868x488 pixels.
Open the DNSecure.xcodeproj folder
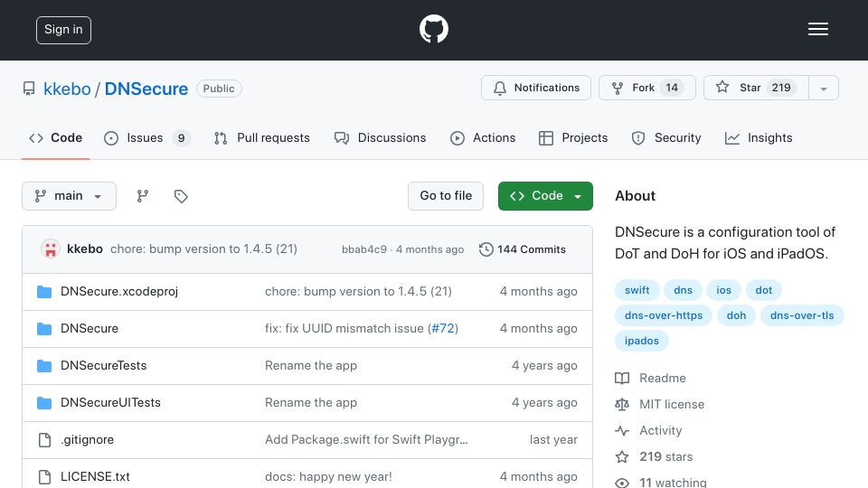[119, 292]
